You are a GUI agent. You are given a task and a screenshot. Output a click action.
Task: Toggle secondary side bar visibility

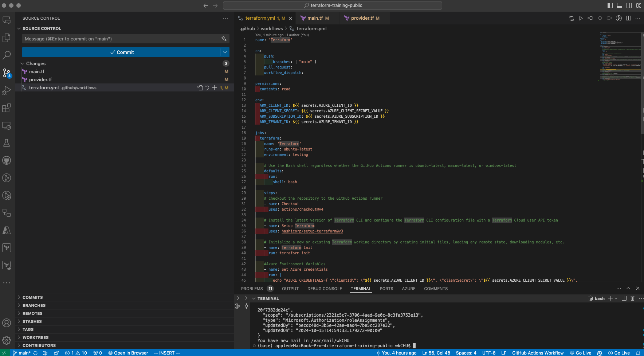[x=629, y=5]
